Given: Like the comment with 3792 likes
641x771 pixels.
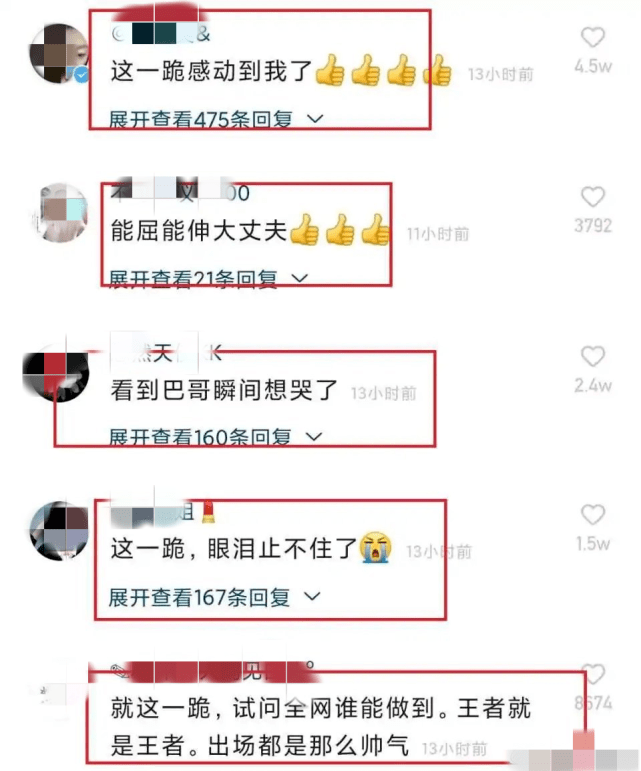Looking at the screenshot, I should pos(593,197).
